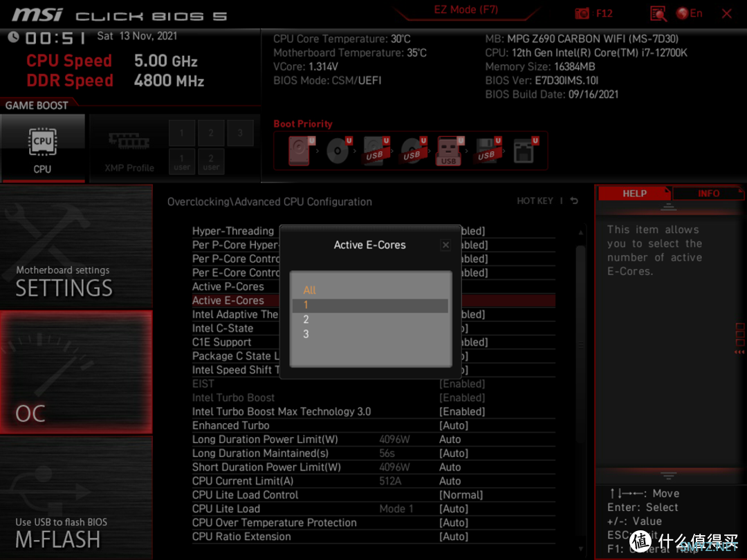Image resolution: width=747 pixels, height=560 pixels.
Task: Select the USB optical drive boot device icon
Action: pos(414,151)
